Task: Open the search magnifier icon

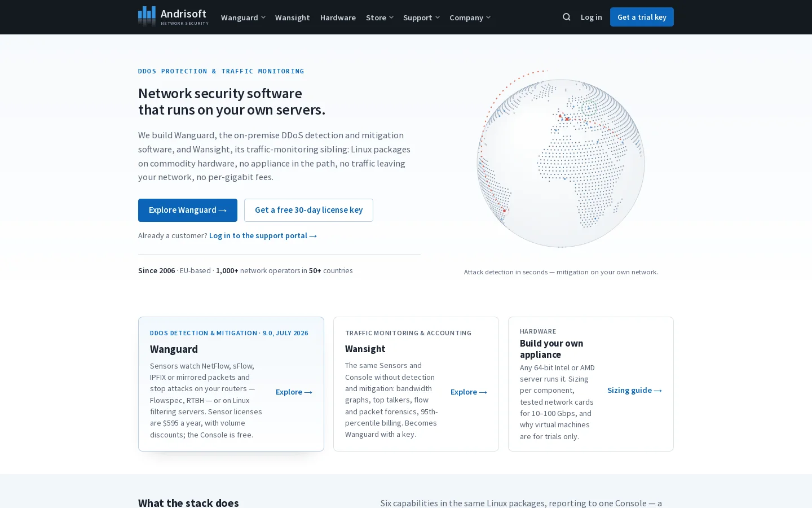Action: pos(567,17)
